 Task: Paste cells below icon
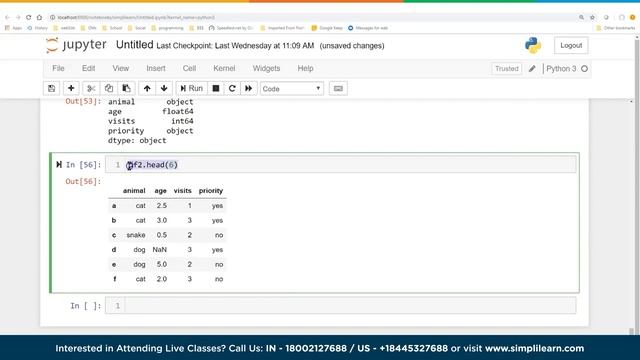[x=127, y=89]
